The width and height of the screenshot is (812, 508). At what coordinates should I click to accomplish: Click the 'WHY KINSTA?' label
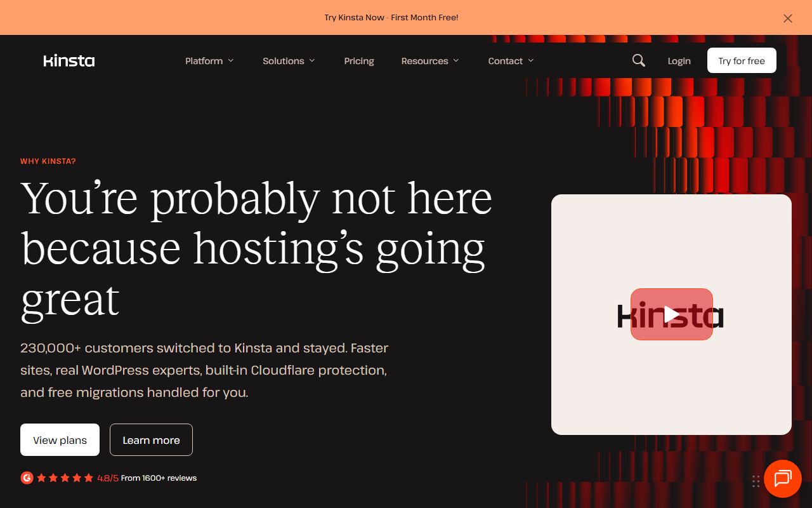[x=48, y=161]
